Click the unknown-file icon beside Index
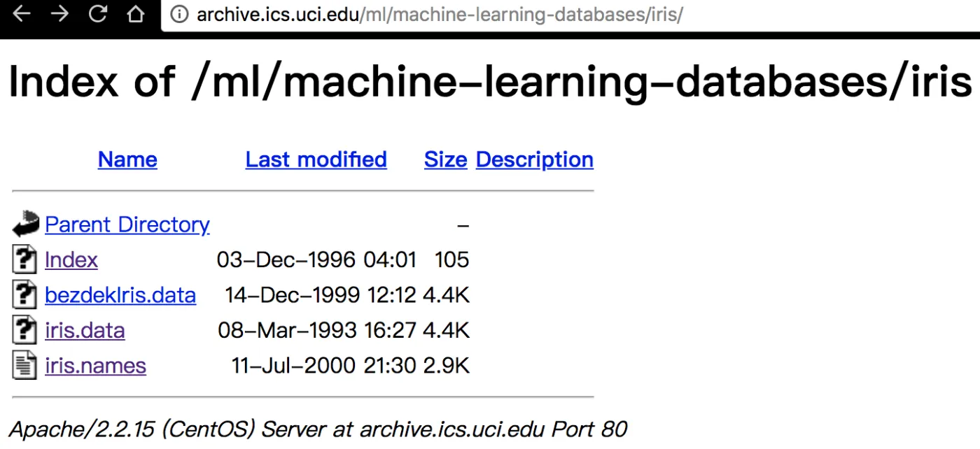This screenshot has height=449, width=980. [24, 260]
